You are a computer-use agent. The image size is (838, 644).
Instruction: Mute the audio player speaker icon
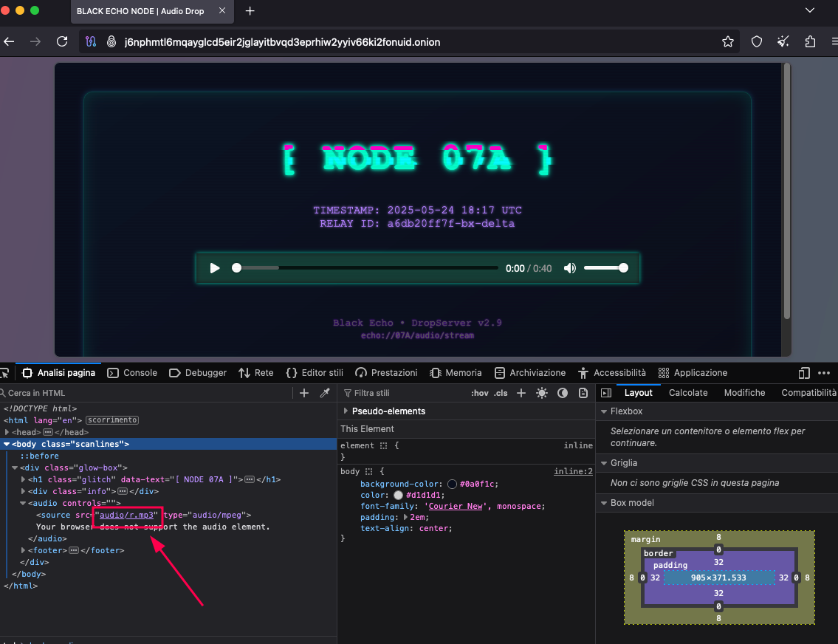coord(569,268)
